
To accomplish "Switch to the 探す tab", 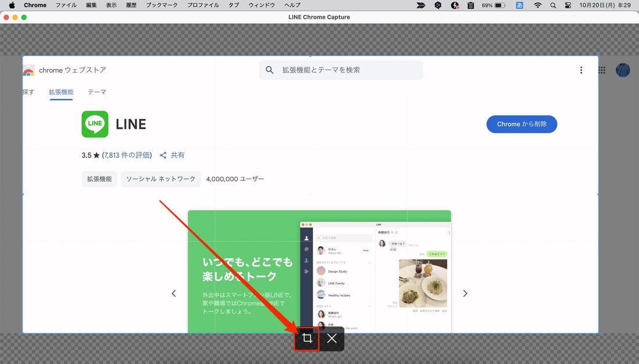I will click(x=27, y=92).
